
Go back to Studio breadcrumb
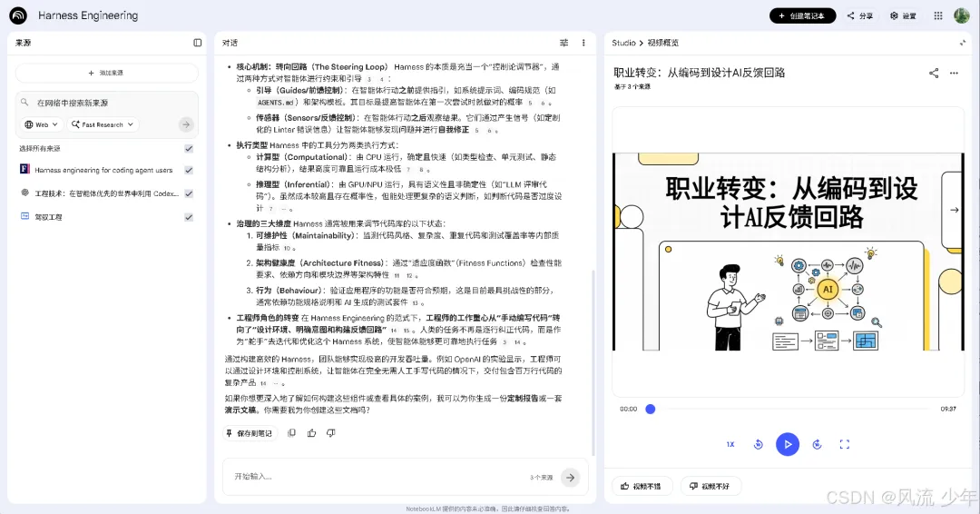coord(623,43)
